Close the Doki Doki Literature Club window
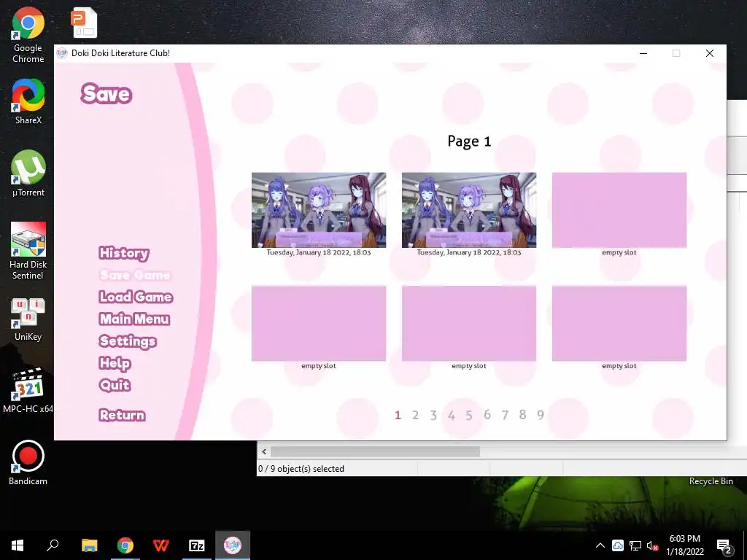Image resolution: width=747 pixels, height=560 pixels. pyautogui.click(x=710, y=53)
